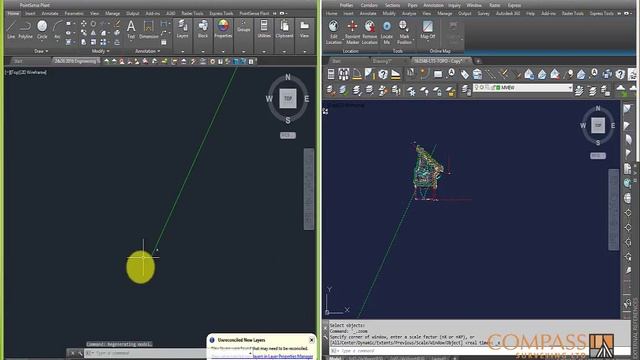Expand the Block panel arrow
The height and width of the screenshot is (360, 640).
tap(203, 51)
